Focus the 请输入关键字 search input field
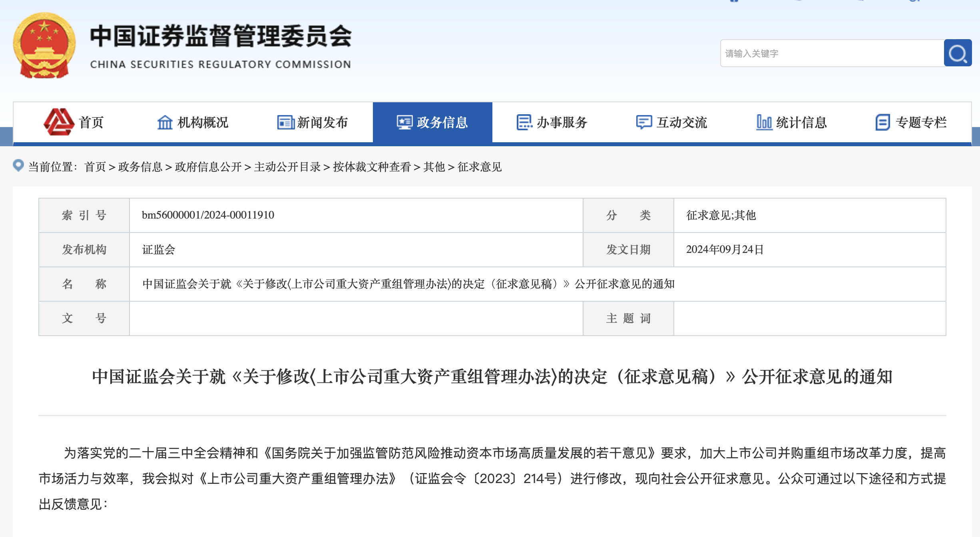This screenshot has height=537, width=980. 831,53
